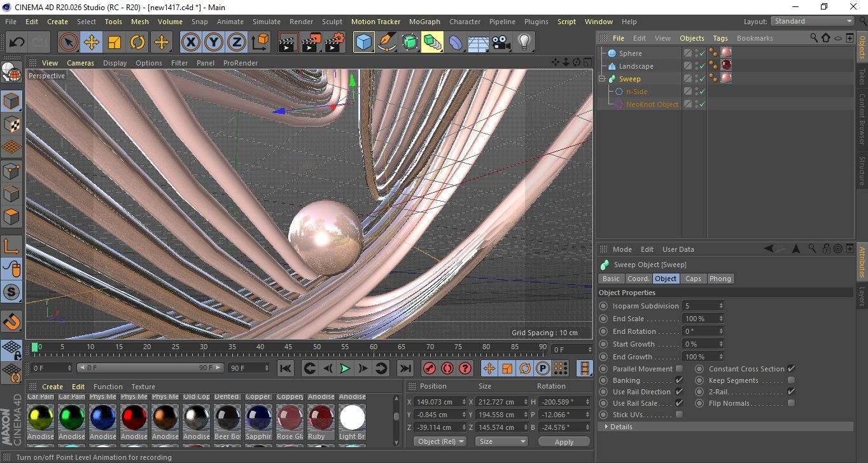This screenshot has width=868, height=463.
Task: Toggle the X-axis lock icon
Action: point(190,43)
